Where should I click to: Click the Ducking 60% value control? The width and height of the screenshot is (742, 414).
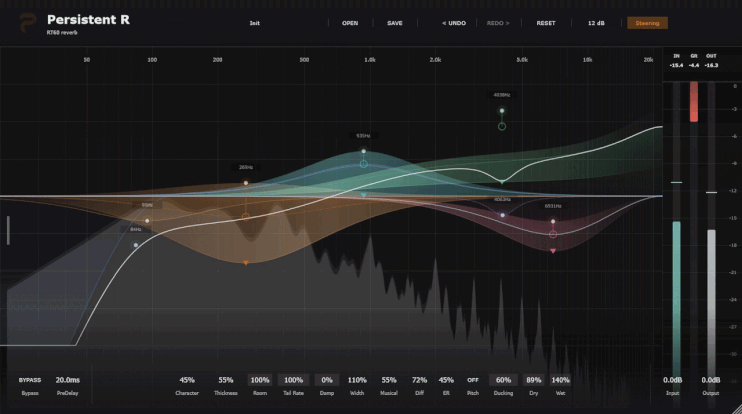click(x=503, y=380)
